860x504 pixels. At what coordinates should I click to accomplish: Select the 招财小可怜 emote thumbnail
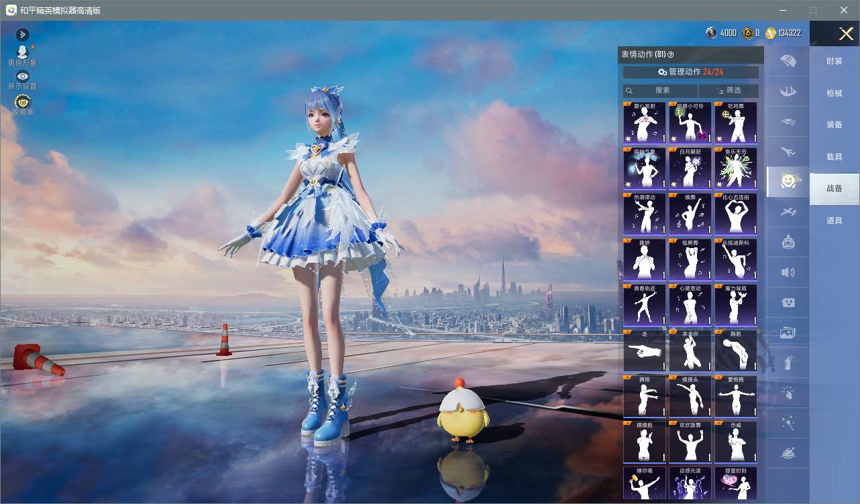pos(690,123)
